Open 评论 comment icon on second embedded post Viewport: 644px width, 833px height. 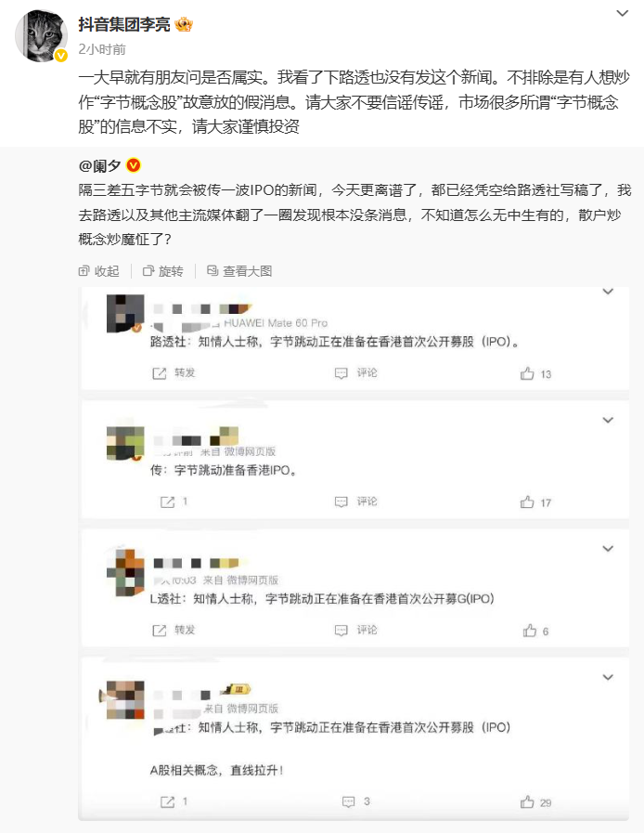point(341,501)
